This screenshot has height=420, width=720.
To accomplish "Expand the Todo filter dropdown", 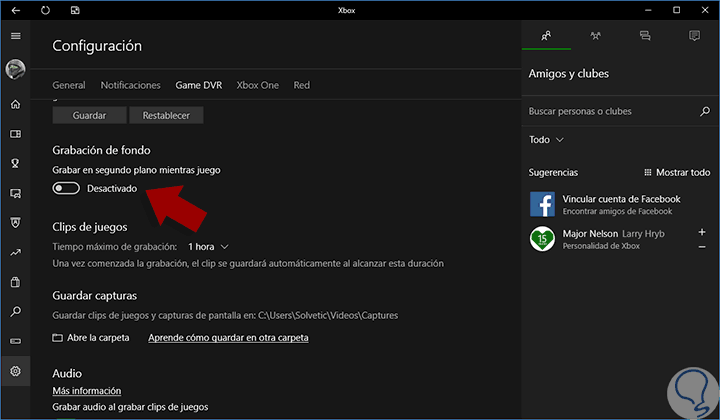I will point(546,140).
